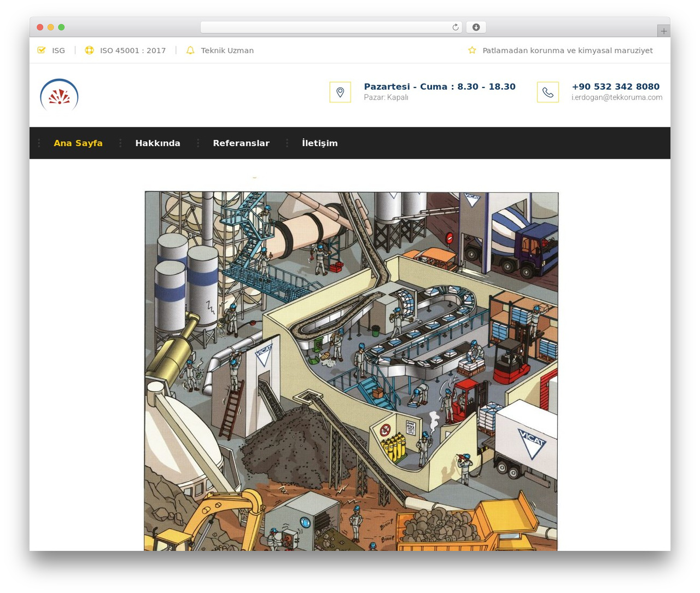Focus the browser address bar
The height and width of the screenshot is (593, 700).
click(331, 27)
